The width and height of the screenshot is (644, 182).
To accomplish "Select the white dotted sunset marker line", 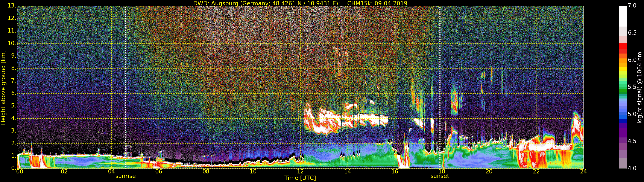I will 440,87.
